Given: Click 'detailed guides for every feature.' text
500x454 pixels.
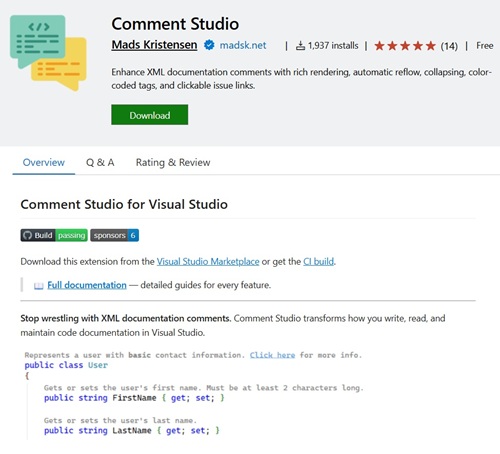Looking at the screenshot, I should pyautogui.click(x=206, y=285).
